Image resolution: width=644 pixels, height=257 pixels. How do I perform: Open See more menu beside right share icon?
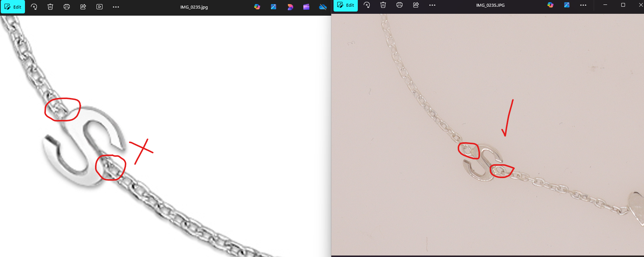click(x=432, y=5)
